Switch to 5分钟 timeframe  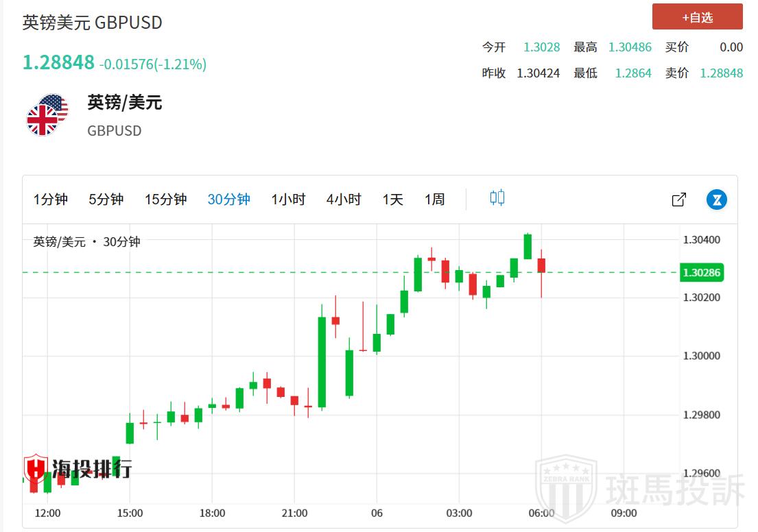coord(106,199)
